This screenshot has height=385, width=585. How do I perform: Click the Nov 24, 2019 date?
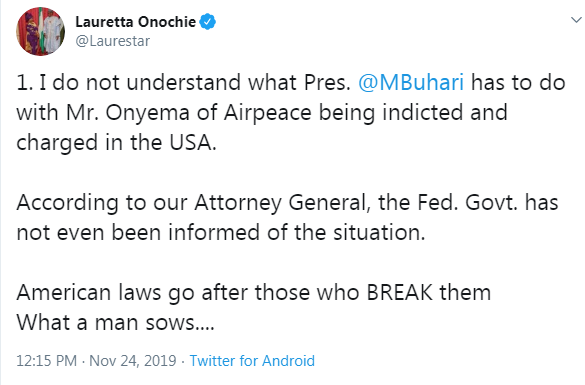[x=133, y=361]
